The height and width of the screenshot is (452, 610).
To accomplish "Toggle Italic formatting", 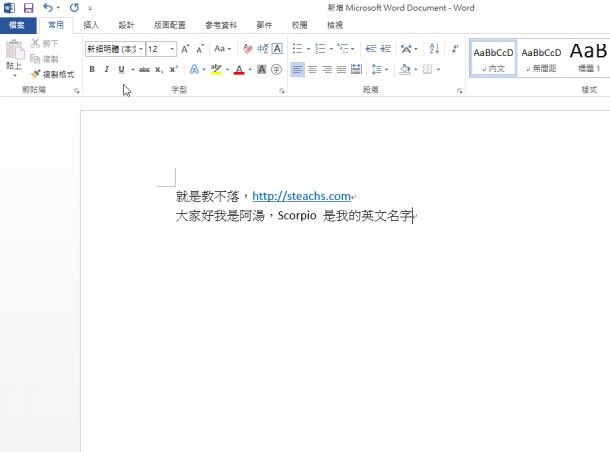I will 106,69.
